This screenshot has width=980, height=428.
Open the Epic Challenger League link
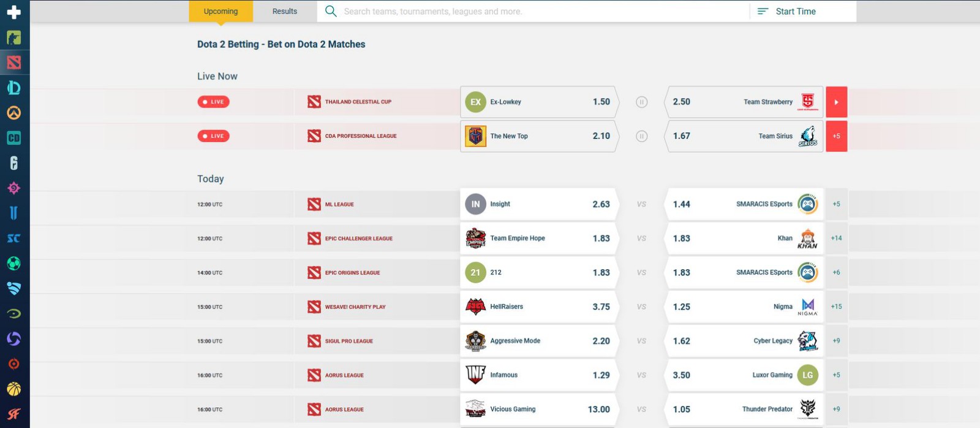[359, 239]
